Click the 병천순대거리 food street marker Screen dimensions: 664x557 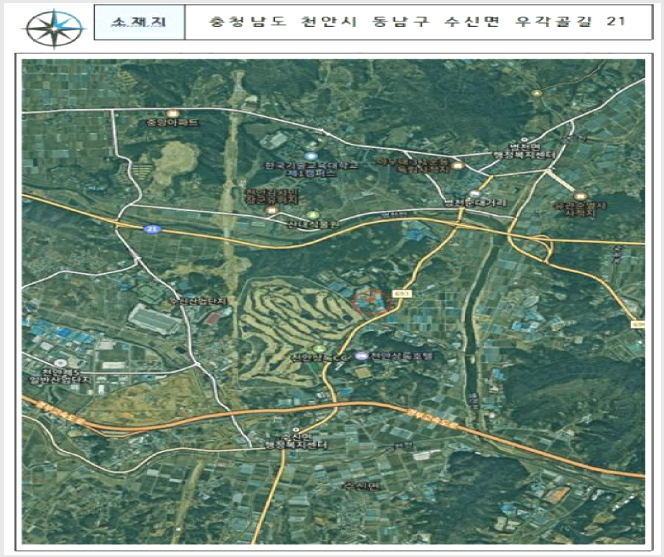474,193
